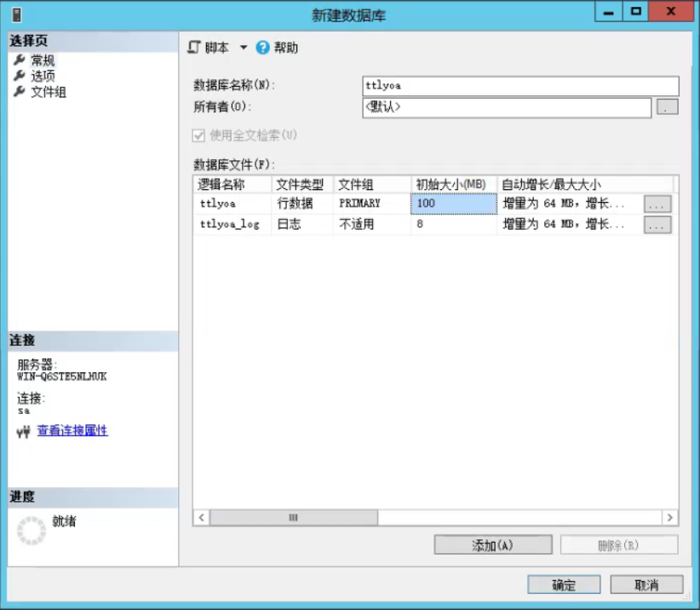The height and width of the screenshot is (610, 700).
Task: Open autogrowth settings button for ttlyoa_log row
Action: 657,225
